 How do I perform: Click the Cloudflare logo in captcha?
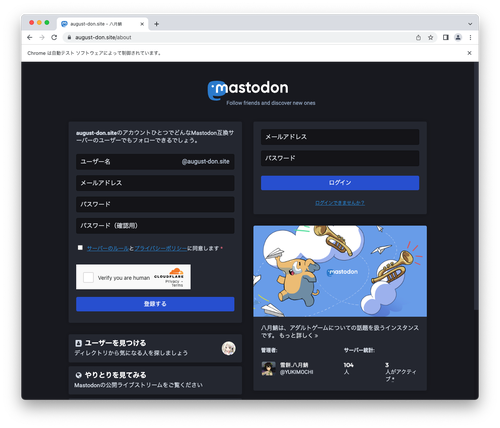(x=169, y=273)
